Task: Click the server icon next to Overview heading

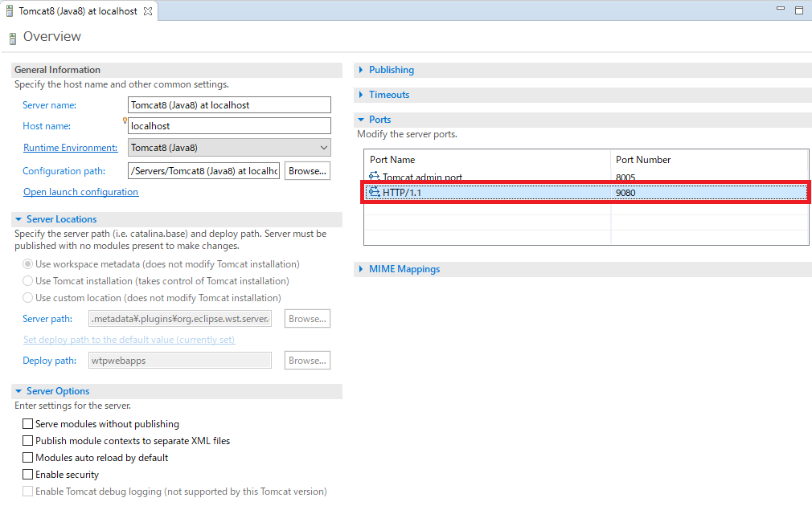Action: pyautogui.click(x=13, y=36)
